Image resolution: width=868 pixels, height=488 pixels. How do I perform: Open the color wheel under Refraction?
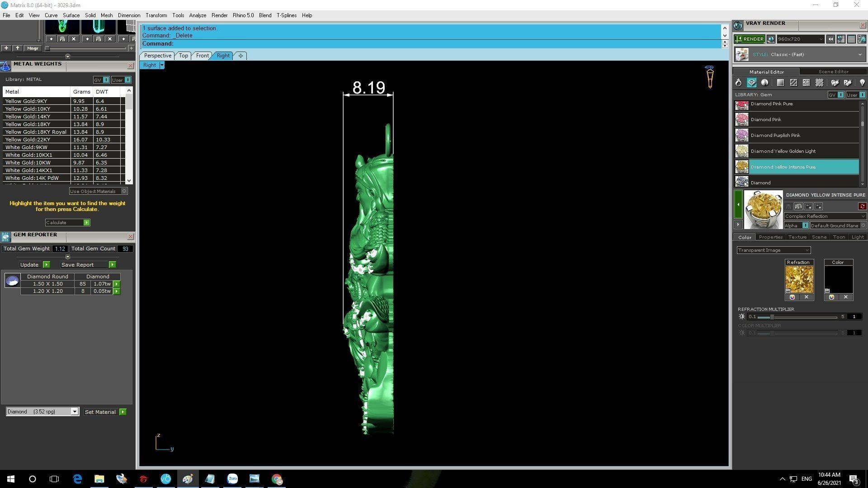click(792, 297)
